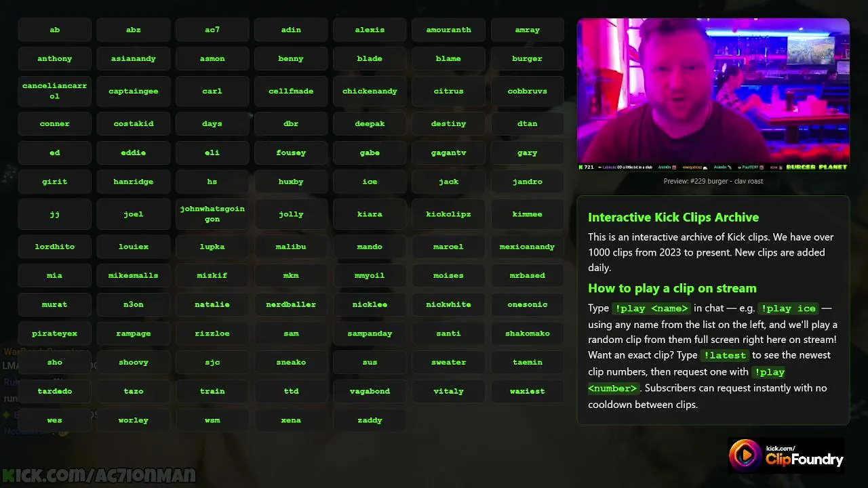This screenshot has height=488, width=868.
Task: Select the "n3on" streamer tile
Action: tap(134, 305)
